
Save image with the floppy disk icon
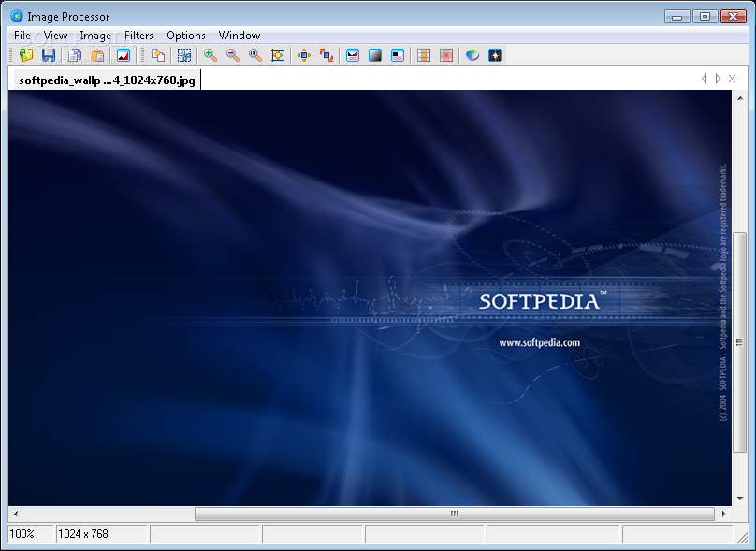[49, 55]
